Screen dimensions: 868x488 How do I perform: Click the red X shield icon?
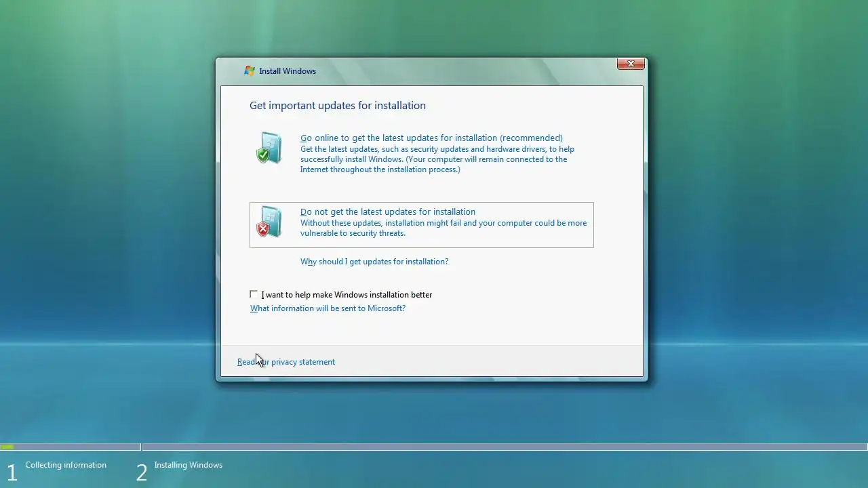[269, 222]
